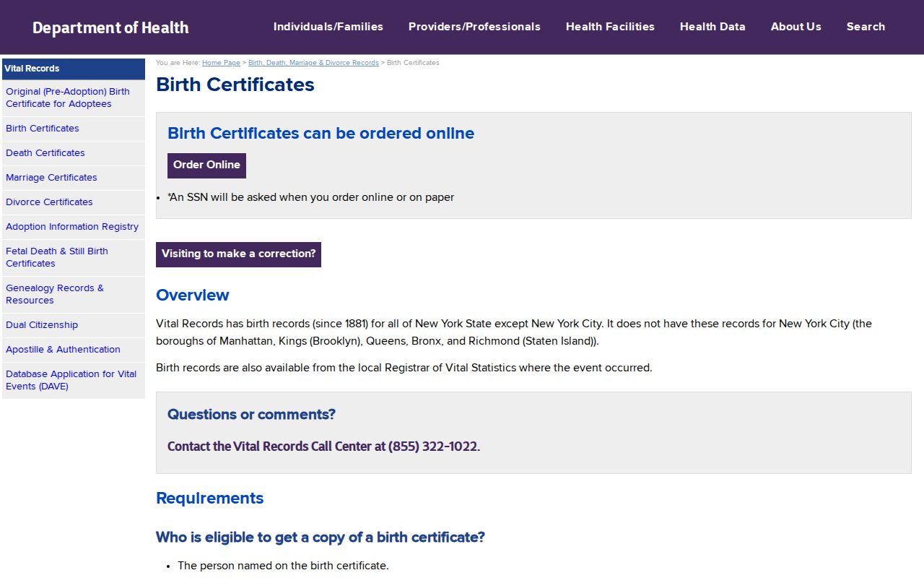
Task: Open Apostille & Authentication sidebar link
Action: coord(74,350)
